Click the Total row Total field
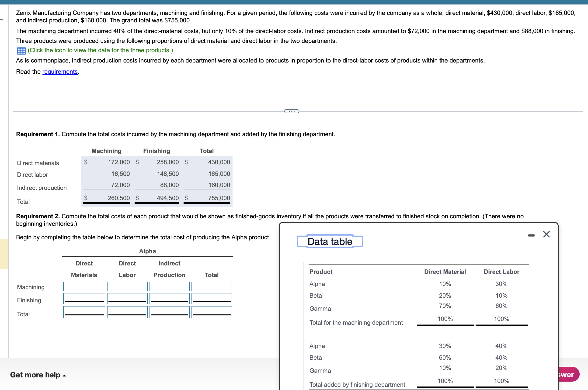The width and height of the screenshot is (588, 390). (x=212, y=312)
